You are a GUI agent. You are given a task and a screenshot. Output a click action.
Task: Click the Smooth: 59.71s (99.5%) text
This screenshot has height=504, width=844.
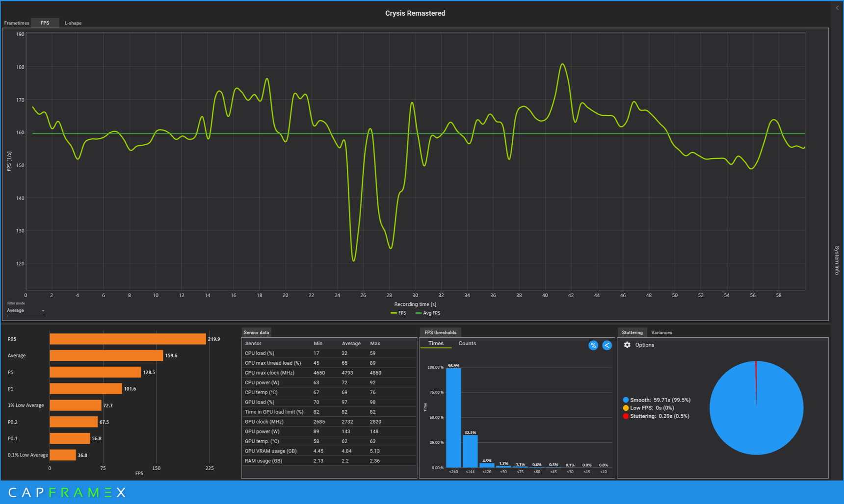[x=660, y=400]
